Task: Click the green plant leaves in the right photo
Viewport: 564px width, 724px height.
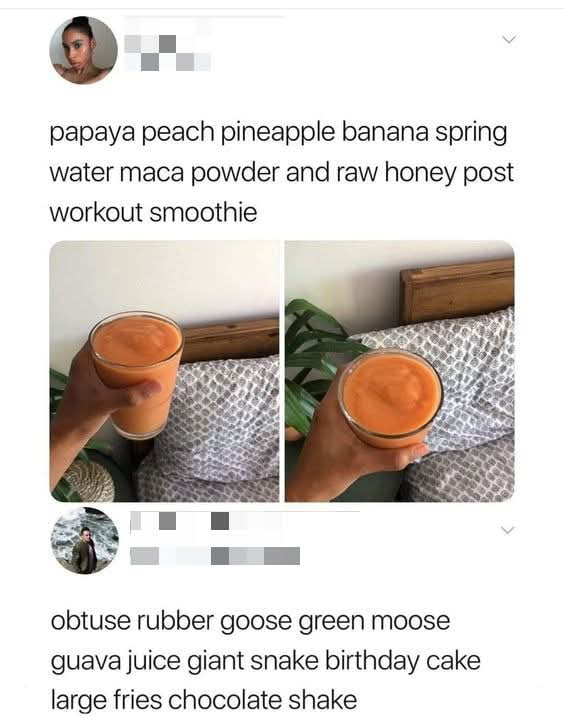Action: (317, 356)
